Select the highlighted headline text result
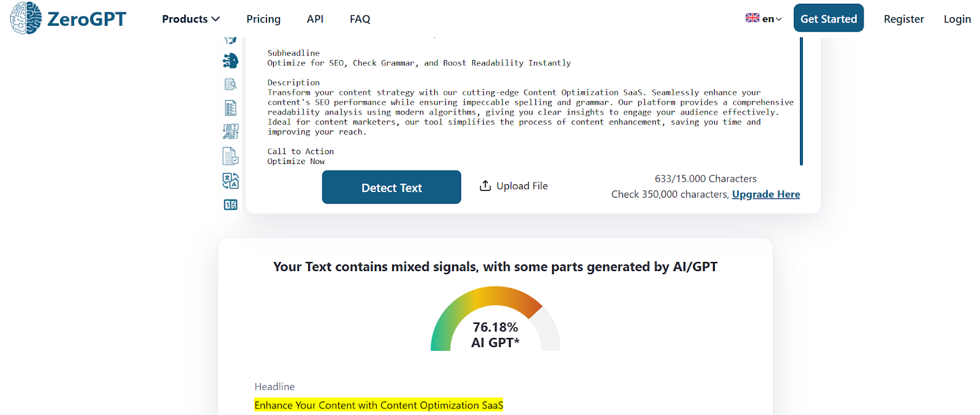Image resolution: width=980 pixels, height=415 pixels. (379, 405)
